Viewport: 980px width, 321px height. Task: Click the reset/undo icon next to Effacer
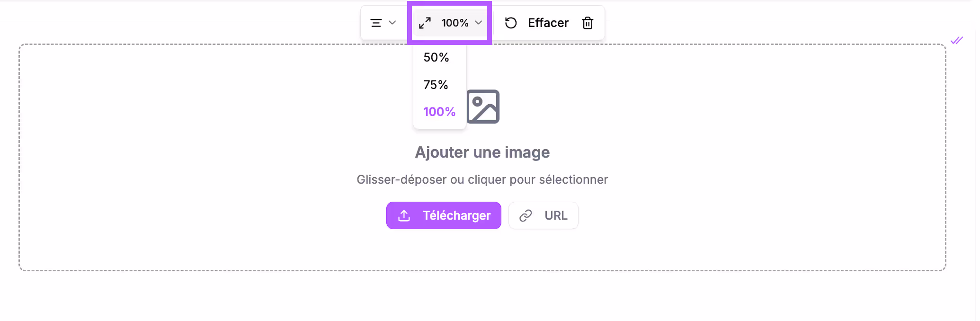(510, 22)
